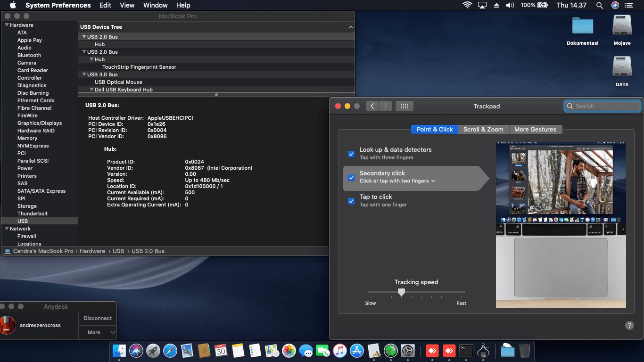Open Messages bubble icon in Dock

coord(305,350)
